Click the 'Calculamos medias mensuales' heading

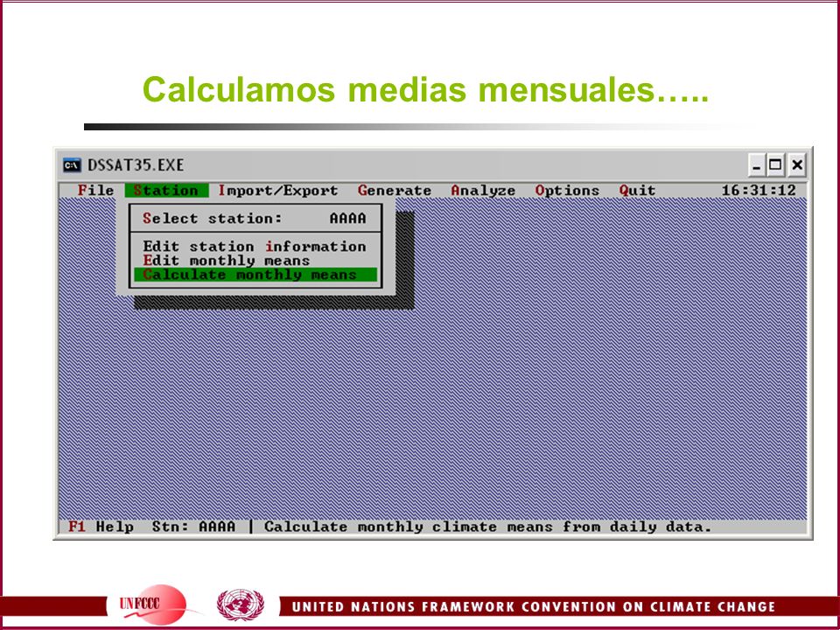(x=426, y=89)
